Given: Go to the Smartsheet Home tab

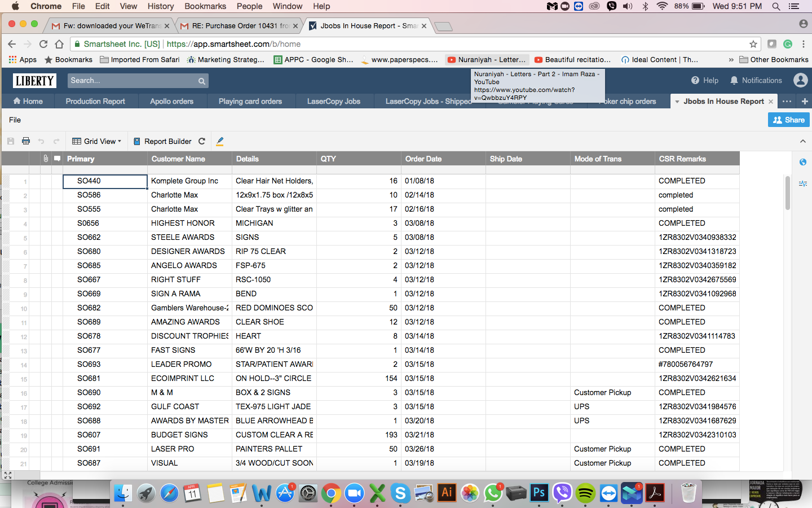Looking at the screenshot, I should (28, 101).
